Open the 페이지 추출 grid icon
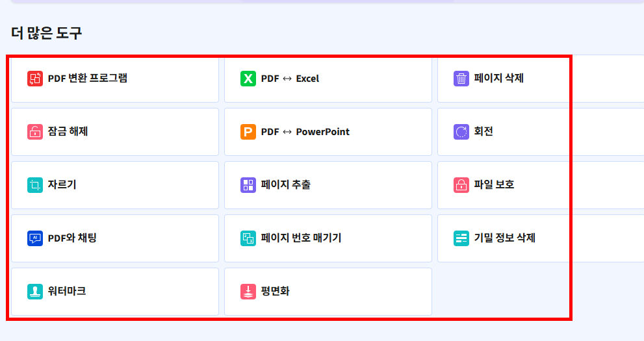Viewport: 644px width, 341px height. point(248,185)
